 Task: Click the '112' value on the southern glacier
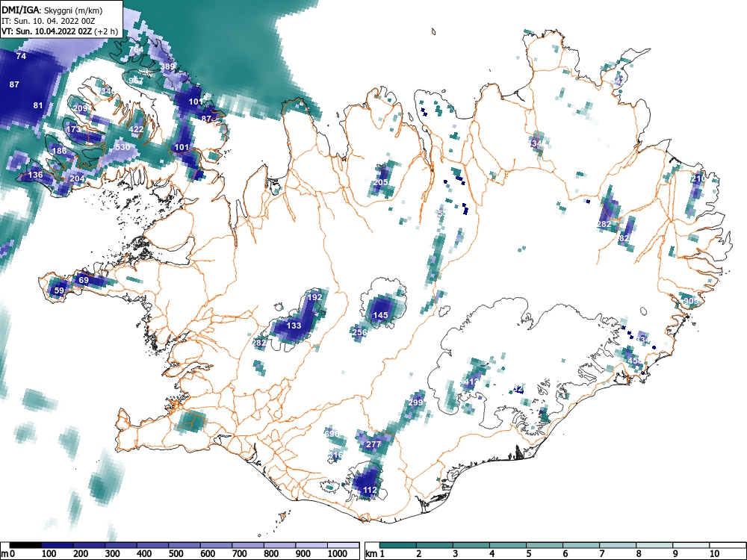click(370, 490)
